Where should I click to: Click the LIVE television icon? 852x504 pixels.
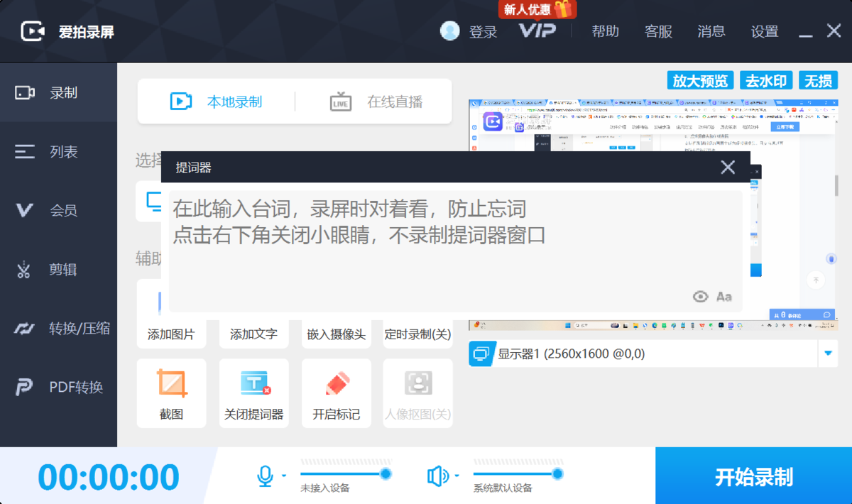pyautogui.click(x=341, y=102)
